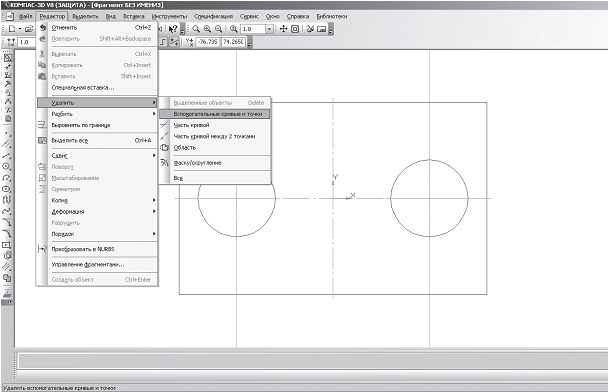Viewport: 608px width, 392px height.
Task: Create a new document with the toolbar icon
Action: 12,29
